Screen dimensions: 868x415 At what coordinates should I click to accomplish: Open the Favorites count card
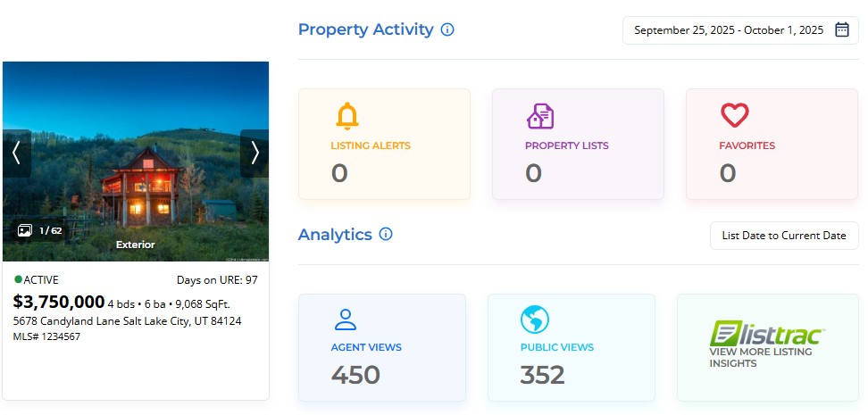[772, 144]
